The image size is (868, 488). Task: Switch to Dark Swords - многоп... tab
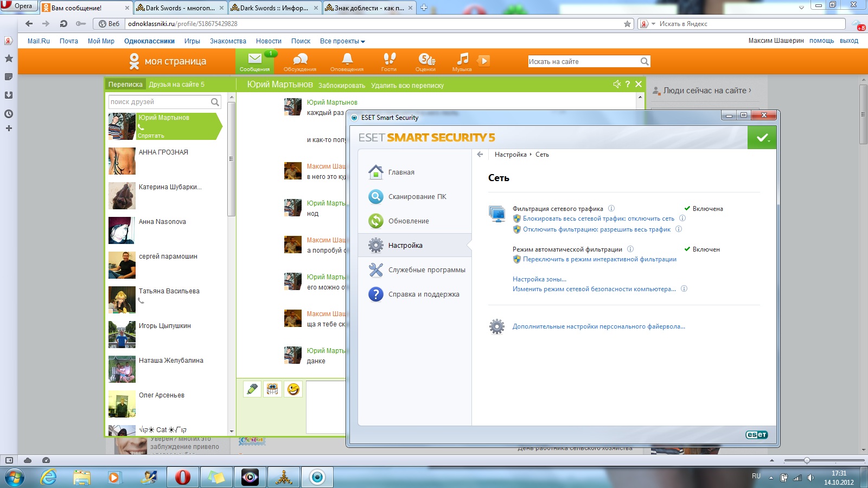181,8
